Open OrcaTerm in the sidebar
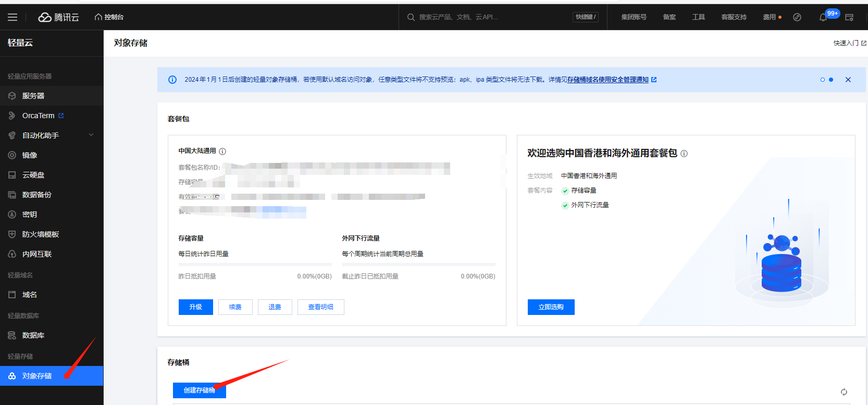 (52, 116)
